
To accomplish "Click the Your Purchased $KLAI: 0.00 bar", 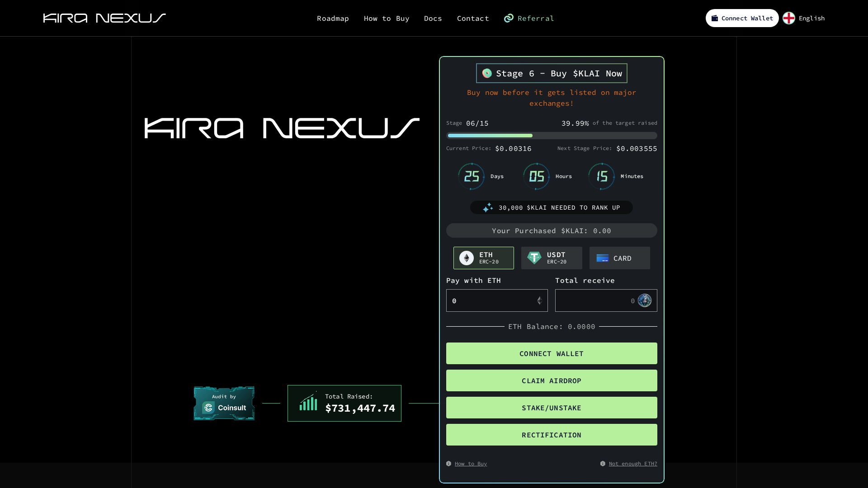I will pos(552,230).
